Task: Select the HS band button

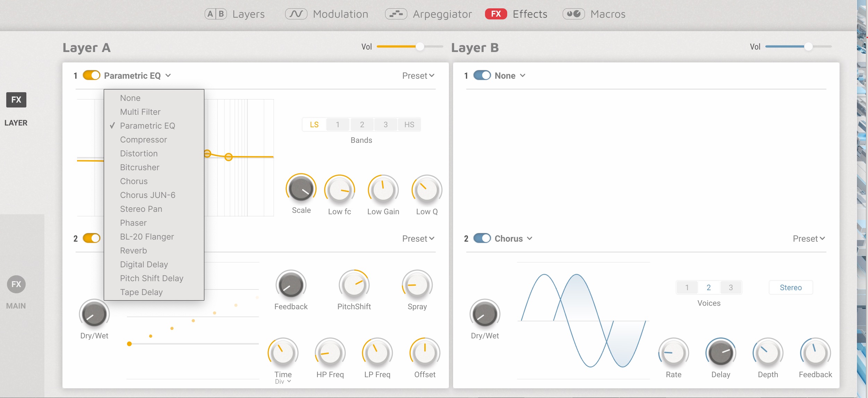Action: [409, 124]
